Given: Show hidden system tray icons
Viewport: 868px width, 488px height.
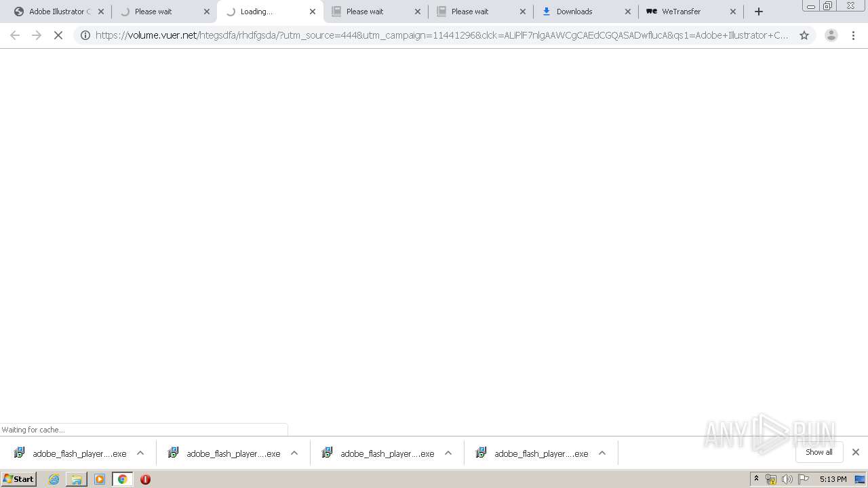Looking at the screenshot, I should tap(756, 479).
